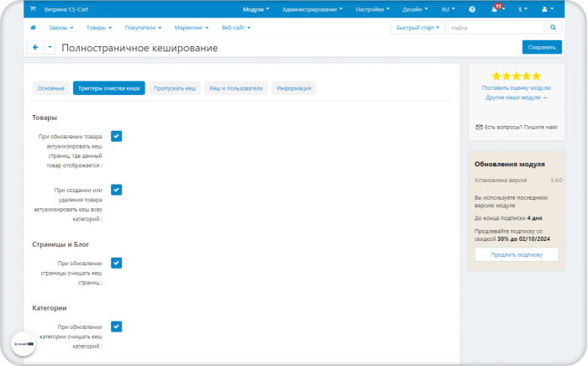Click the five-star module rating
The height and width of the screenshot is (366, 588).
[x=517, y=76]
